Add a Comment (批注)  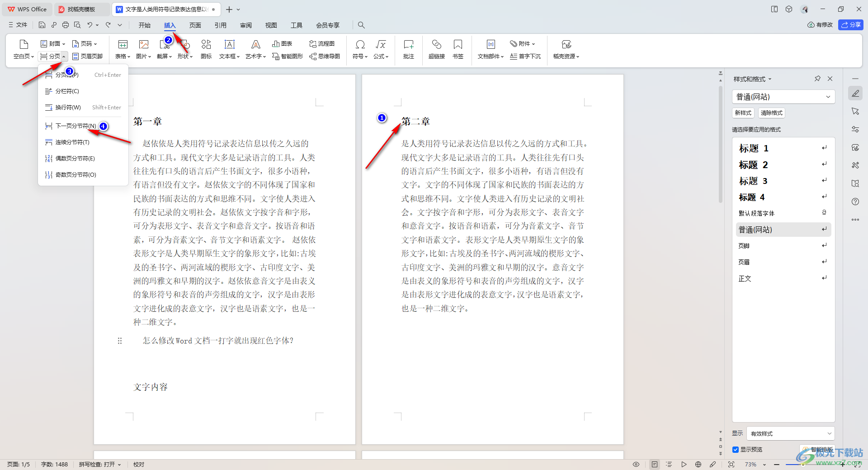click(x=409, y=49)
